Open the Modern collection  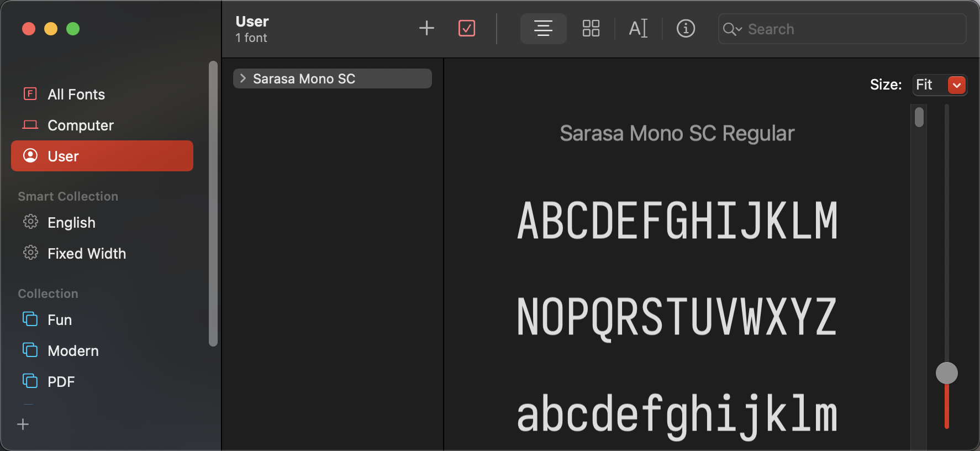pyautogui.click(x=102, y=351)
